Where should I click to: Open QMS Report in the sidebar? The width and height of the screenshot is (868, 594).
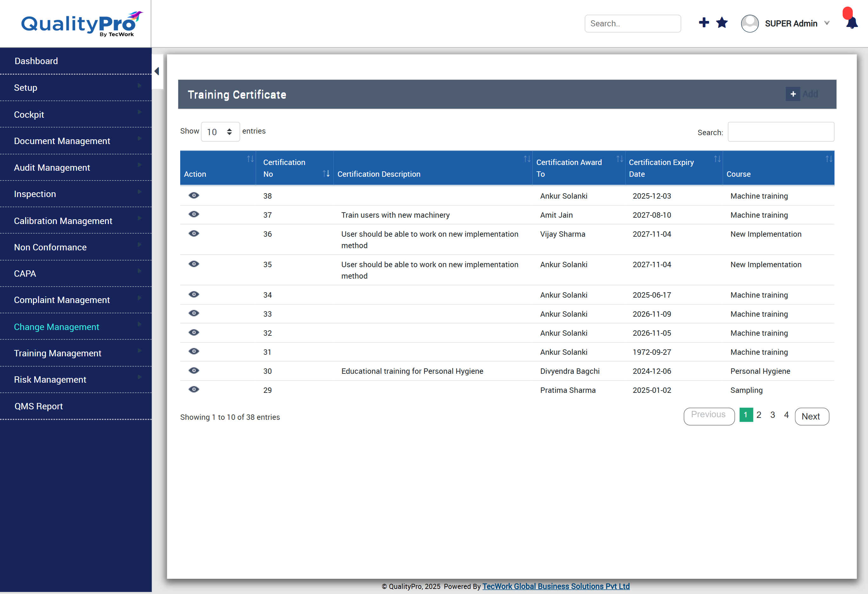38,406
